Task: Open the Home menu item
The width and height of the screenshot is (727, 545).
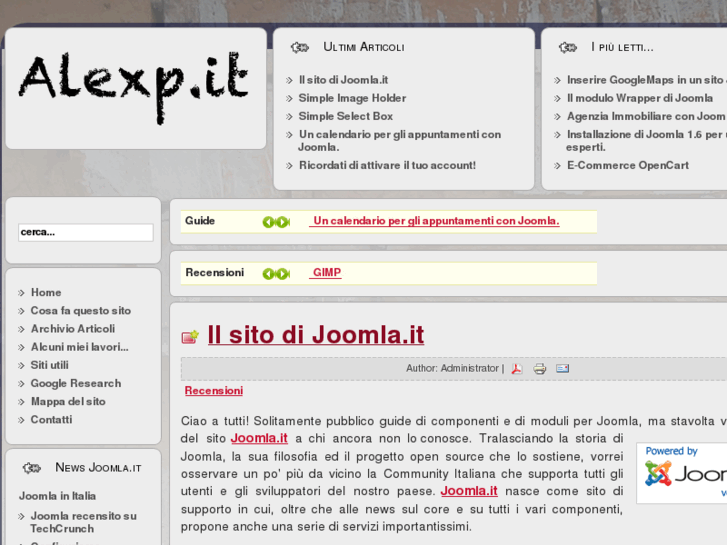Action: pos(46,293)
